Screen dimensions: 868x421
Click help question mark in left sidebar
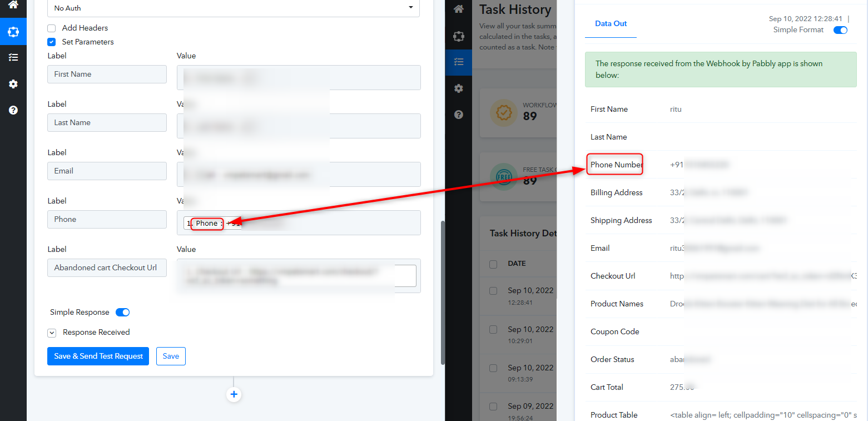[13, 110]
